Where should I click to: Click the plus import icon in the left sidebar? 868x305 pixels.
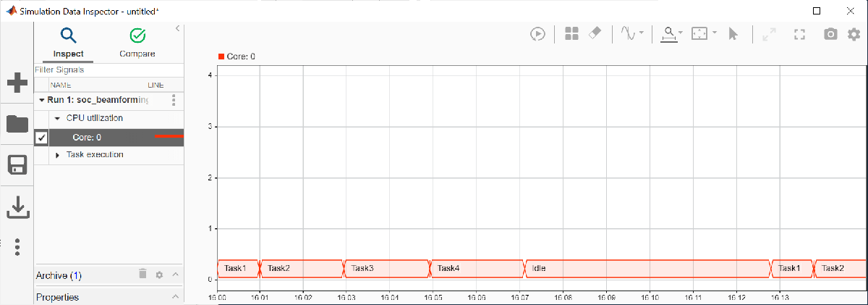[17, 83]
